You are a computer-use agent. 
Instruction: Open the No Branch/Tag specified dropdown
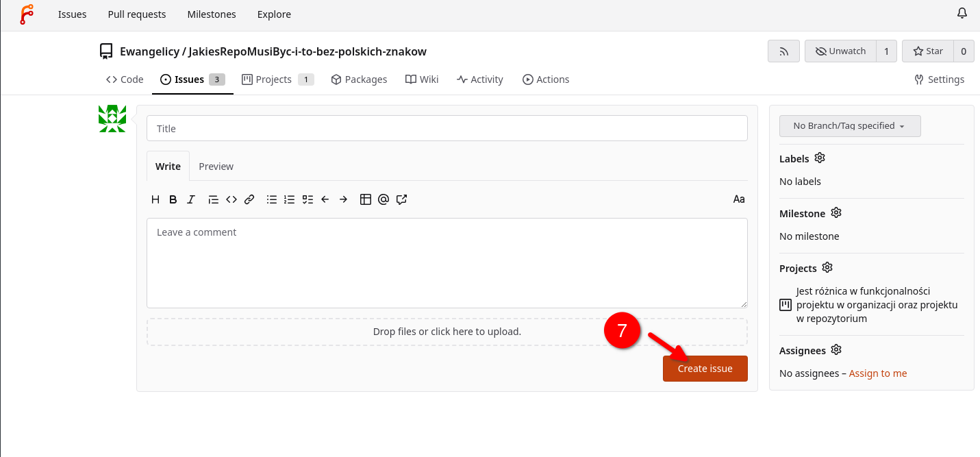click(x=849, y=126)
